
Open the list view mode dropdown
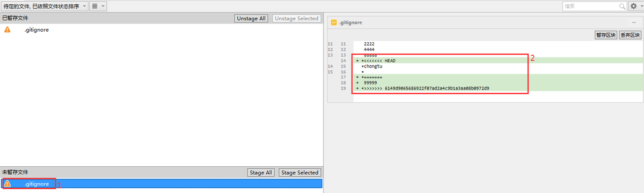(98, 6)
